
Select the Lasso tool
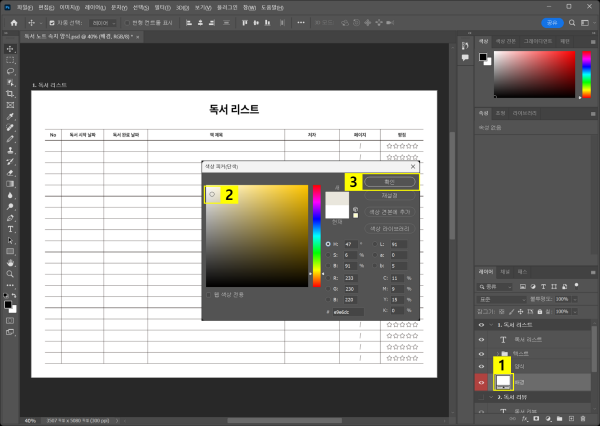(x=10, y=71)
